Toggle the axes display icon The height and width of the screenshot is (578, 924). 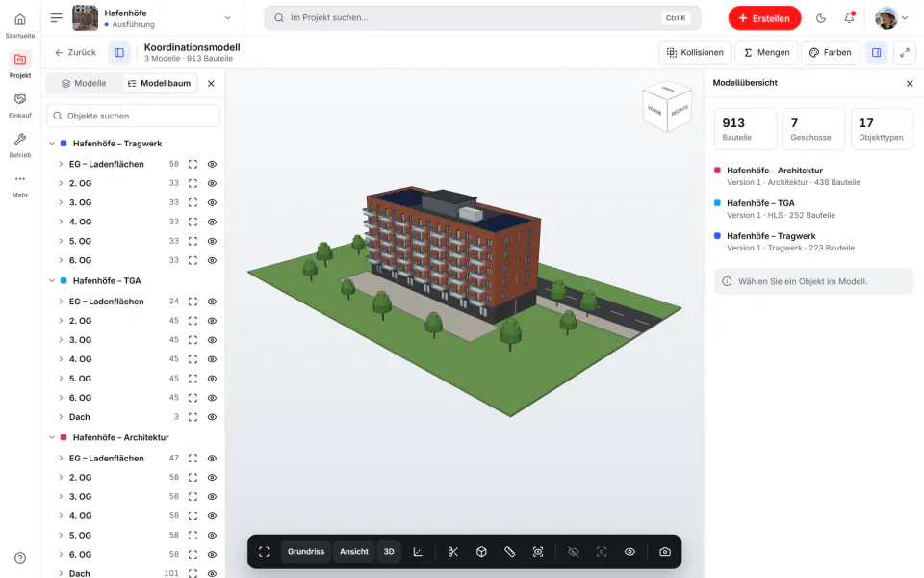pos(418,551)
